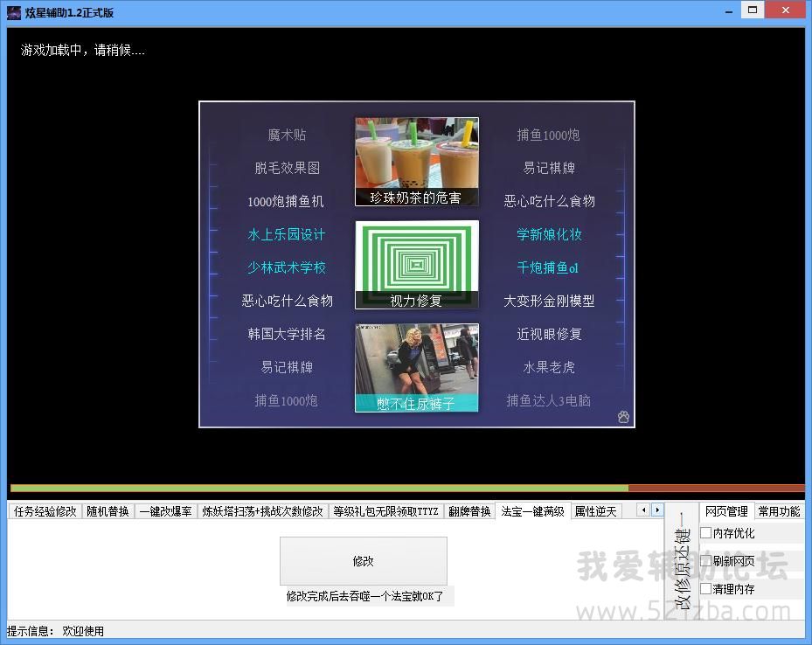The height and width of the screenshot is (645, 812).
Task: Switch to the 常用功能 tab
Action: point(779,511)
